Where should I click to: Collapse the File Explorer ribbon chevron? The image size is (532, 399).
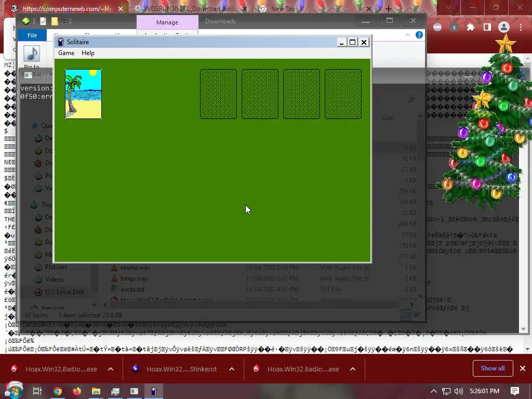point(408,35)
